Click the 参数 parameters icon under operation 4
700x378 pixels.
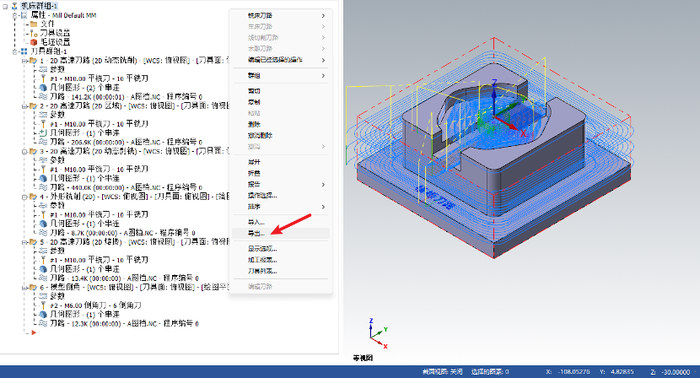click(43, 206)
